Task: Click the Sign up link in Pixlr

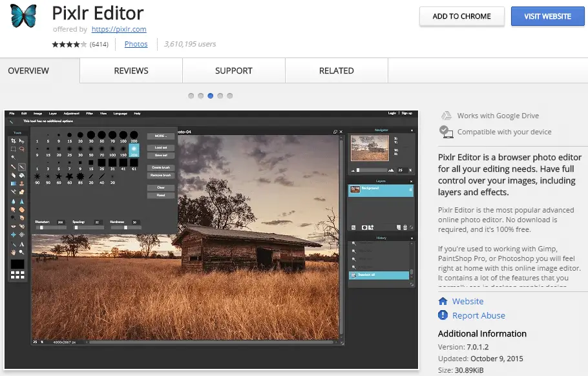Action: 407,113
